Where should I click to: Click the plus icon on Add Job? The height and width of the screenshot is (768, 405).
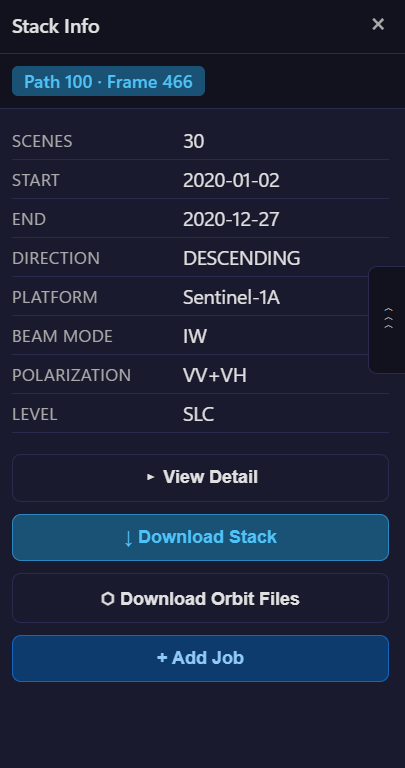click(162, 658)
